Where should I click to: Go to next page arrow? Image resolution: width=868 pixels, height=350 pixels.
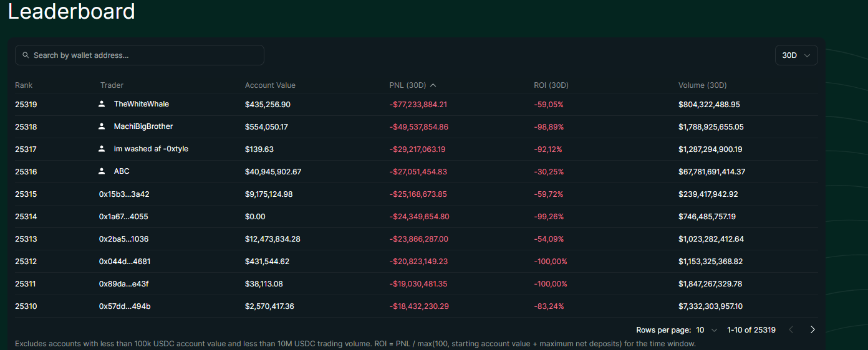click(x=812, y=329)
